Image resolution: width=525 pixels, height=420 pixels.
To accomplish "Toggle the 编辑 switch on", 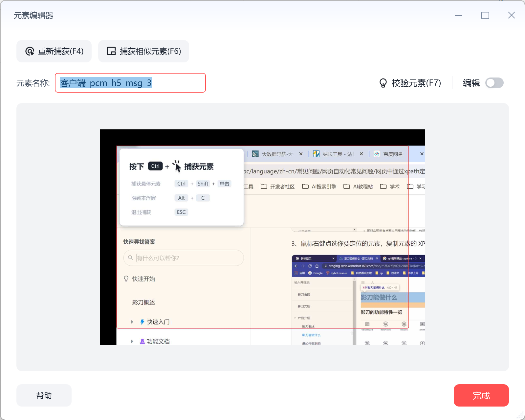I will 494,83.
